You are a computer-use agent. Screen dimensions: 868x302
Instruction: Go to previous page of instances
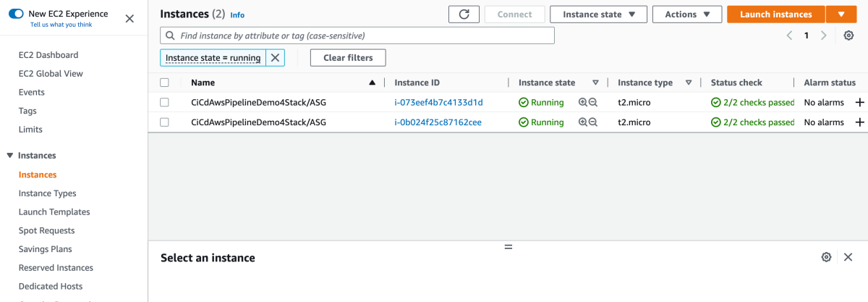[x=790, y=35]
